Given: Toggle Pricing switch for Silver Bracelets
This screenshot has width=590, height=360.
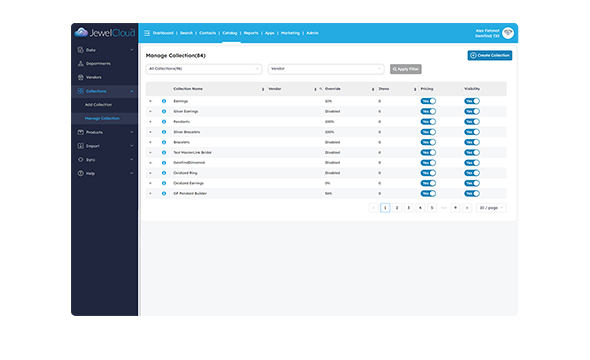Looking at the screenshot, I should point(428,132).
